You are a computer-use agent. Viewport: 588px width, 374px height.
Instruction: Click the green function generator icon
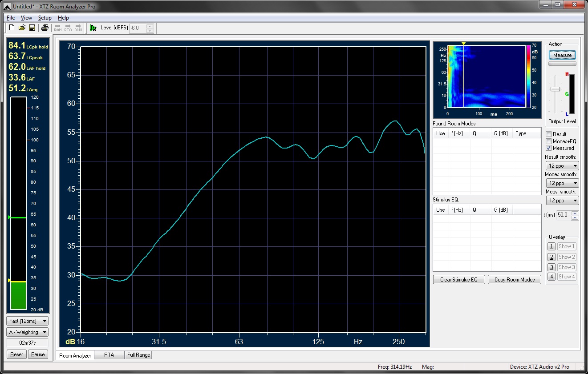pyautogui.click(x=93, y=28)
